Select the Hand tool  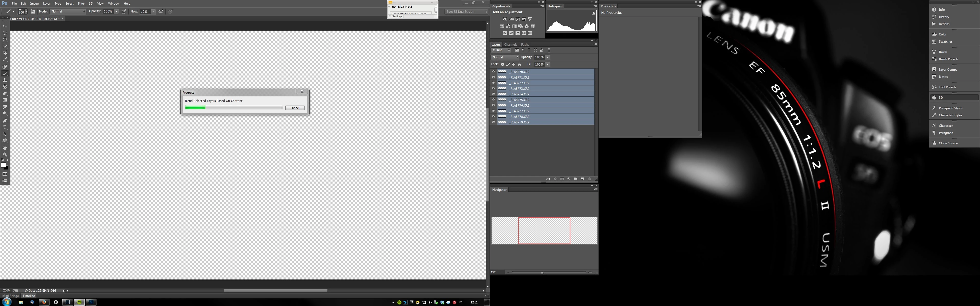point(5,148)
